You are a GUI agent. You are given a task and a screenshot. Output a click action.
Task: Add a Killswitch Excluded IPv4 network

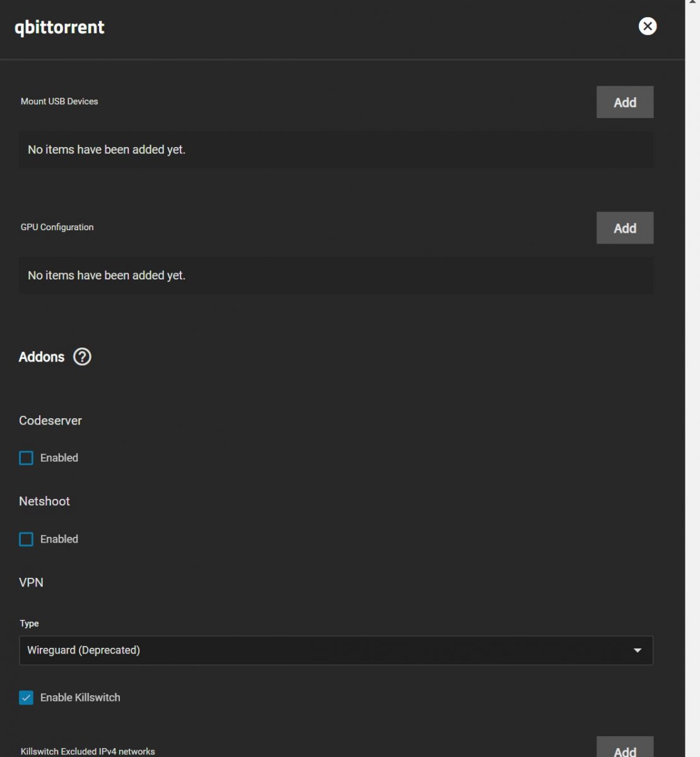[625, 748]
